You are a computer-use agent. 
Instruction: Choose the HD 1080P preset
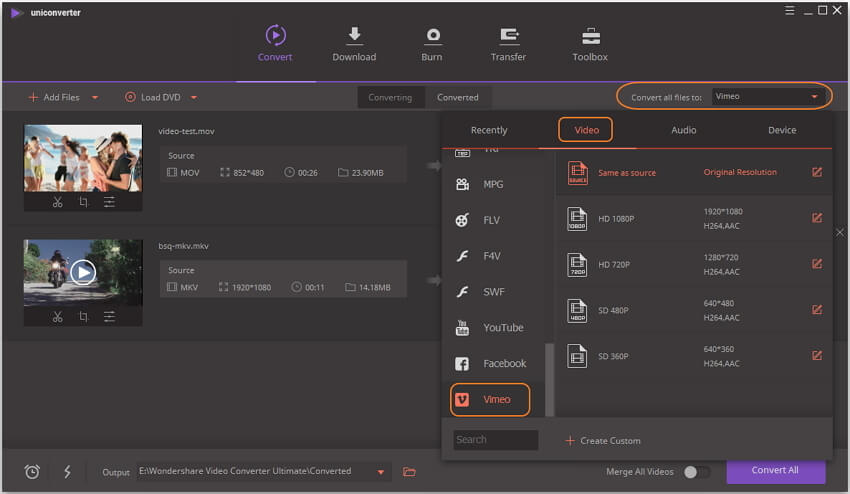[x=694, y=219]
